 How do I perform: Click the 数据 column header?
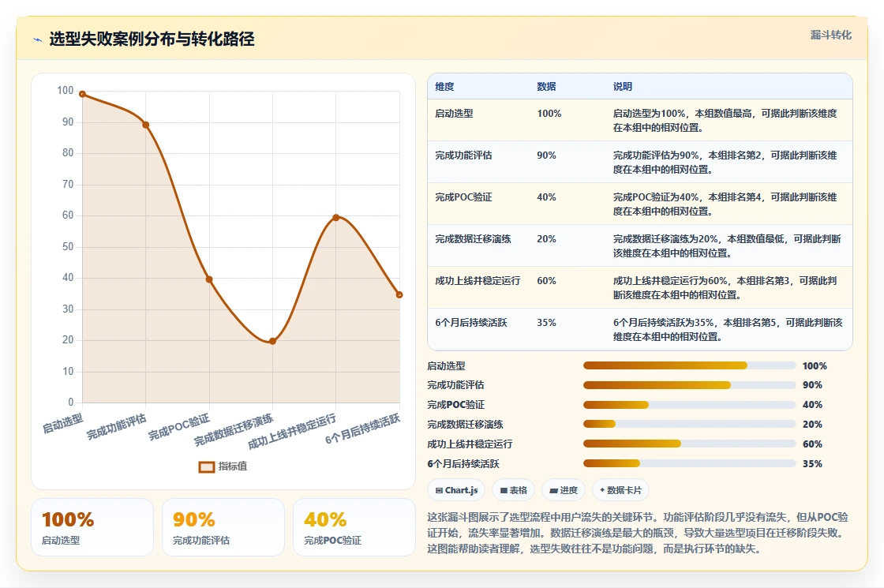(546, 86)
